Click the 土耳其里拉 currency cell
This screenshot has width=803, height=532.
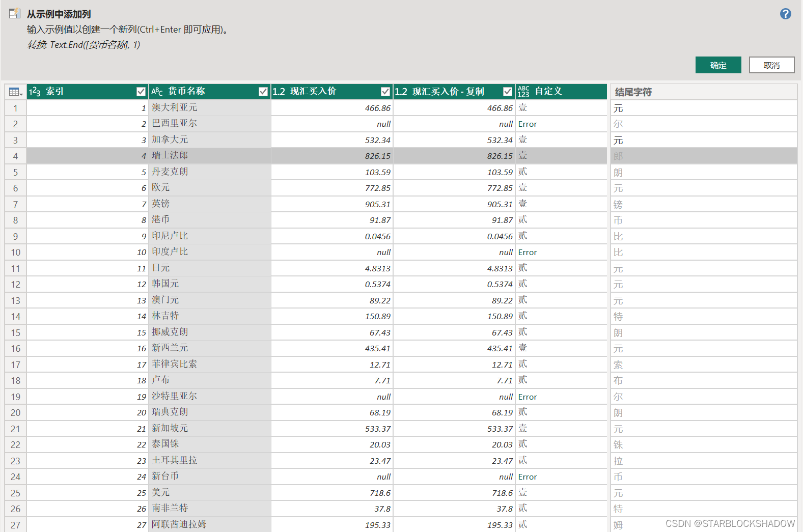(210, 461)
